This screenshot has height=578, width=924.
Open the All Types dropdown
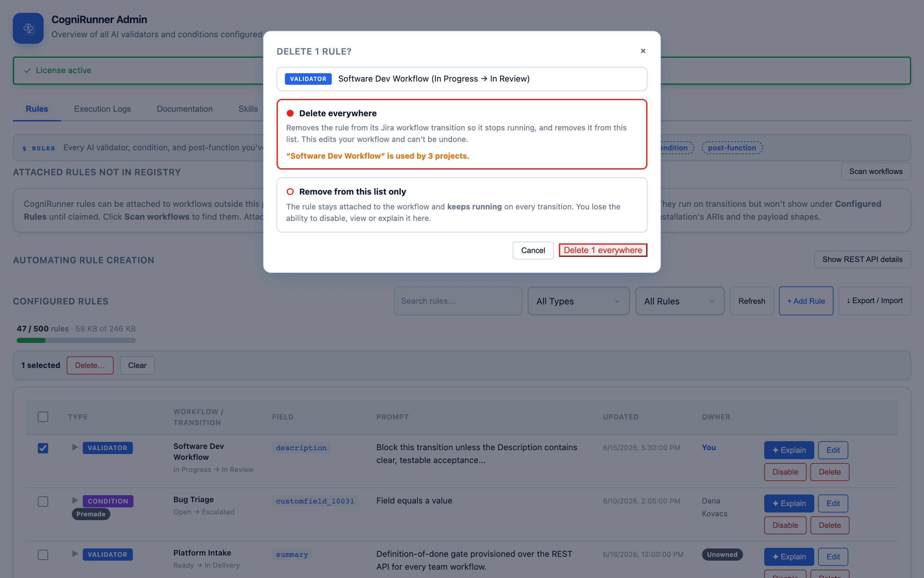coord(578,301)
